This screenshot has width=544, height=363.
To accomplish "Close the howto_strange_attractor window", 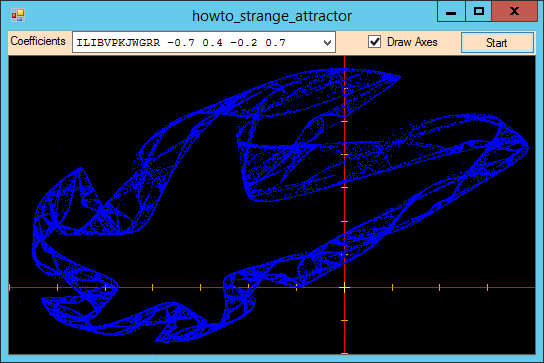I will (514, 11).
